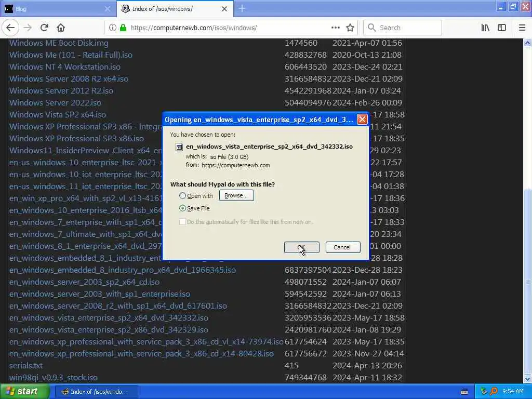Screen dimensions: 532x399
Task: Open Windows Vista SP2 x64.iso link
Action: pyautogui.click(x=58, y=115)
